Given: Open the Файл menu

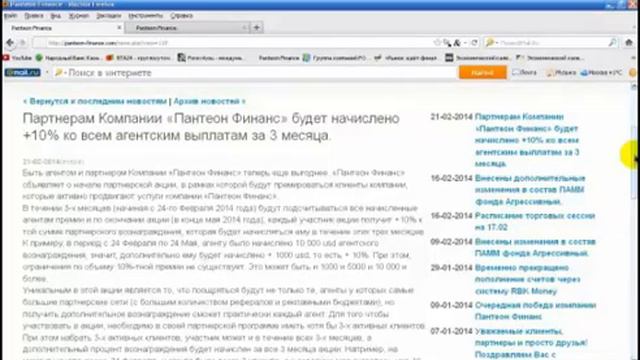Looking at the screenshot, I should [x=11, y=16].
